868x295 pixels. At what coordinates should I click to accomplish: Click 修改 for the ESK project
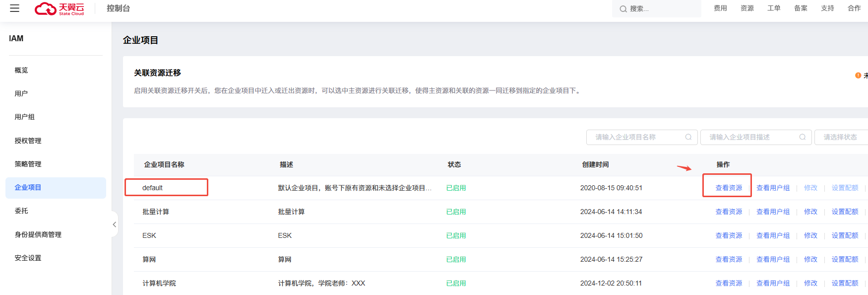(810, 235)
